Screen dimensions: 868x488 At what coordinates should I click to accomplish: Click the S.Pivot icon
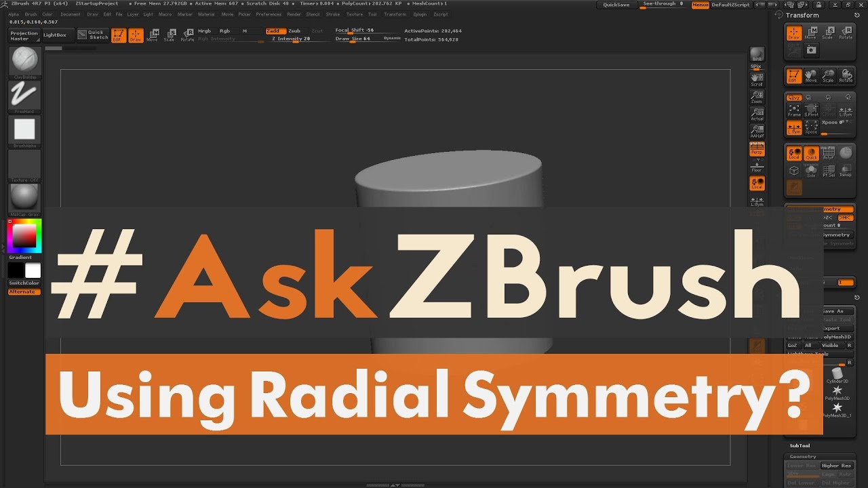click(x=811, y=111)
